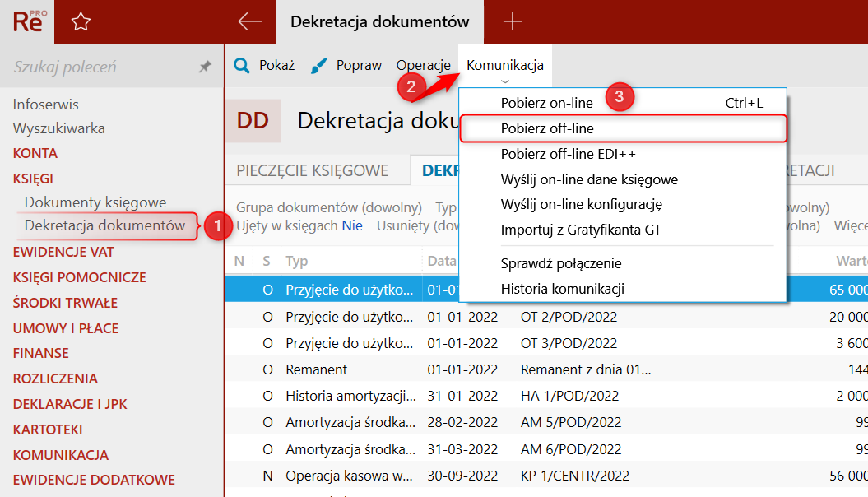Viewport: 868px width, 497px height.
Task: Click the Re PRO application logo
Action: click(x=27, y=21)
